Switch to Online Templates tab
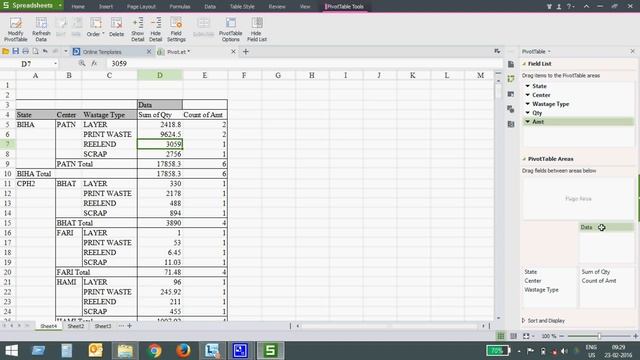Screen dimensions: 640x360 (102, 52)
